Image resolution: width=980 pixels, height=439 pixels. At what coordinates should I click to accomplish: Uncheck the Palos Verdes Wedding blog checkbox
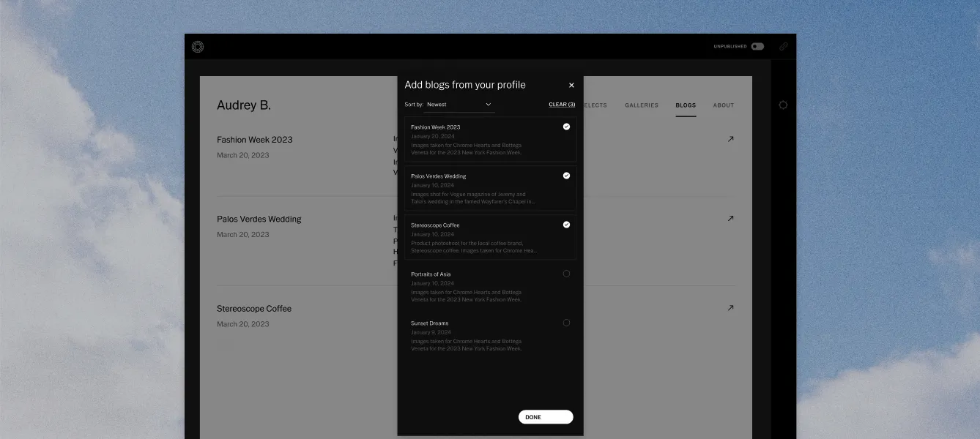click(x=566, y=176)
